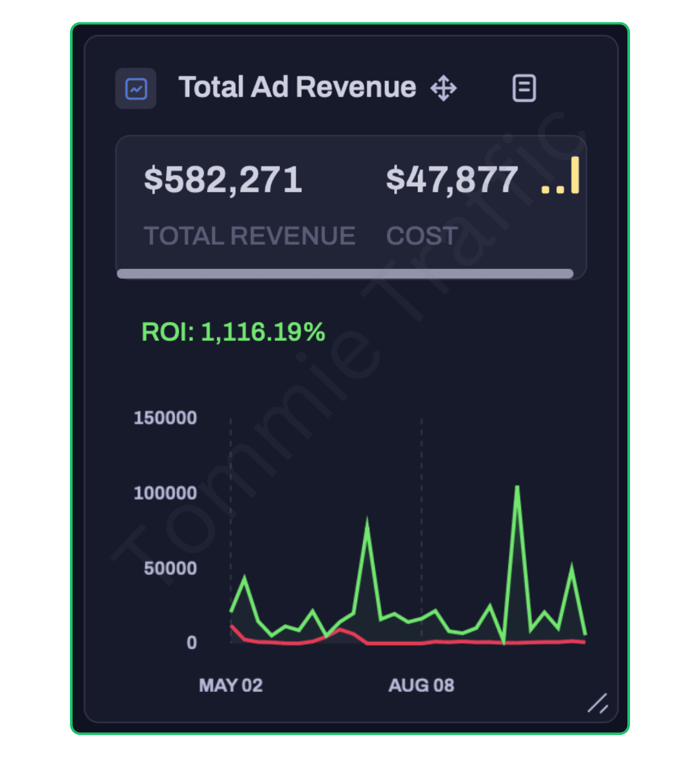Click the COST label
This screenshot has width=700, height=757.
coord(422,236)
